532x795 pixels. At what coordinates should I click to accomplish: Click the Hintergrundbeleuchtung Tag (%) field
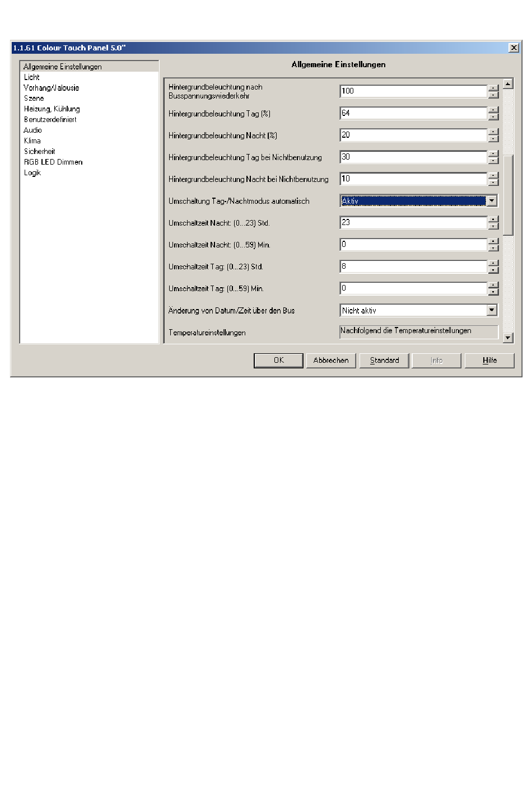click(x=413, y=113)
